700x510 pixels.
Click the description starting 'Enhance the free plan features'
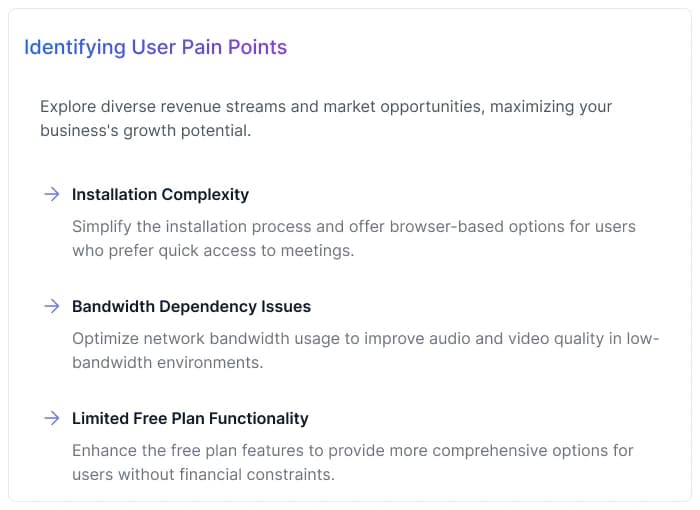tap(353, 462)
